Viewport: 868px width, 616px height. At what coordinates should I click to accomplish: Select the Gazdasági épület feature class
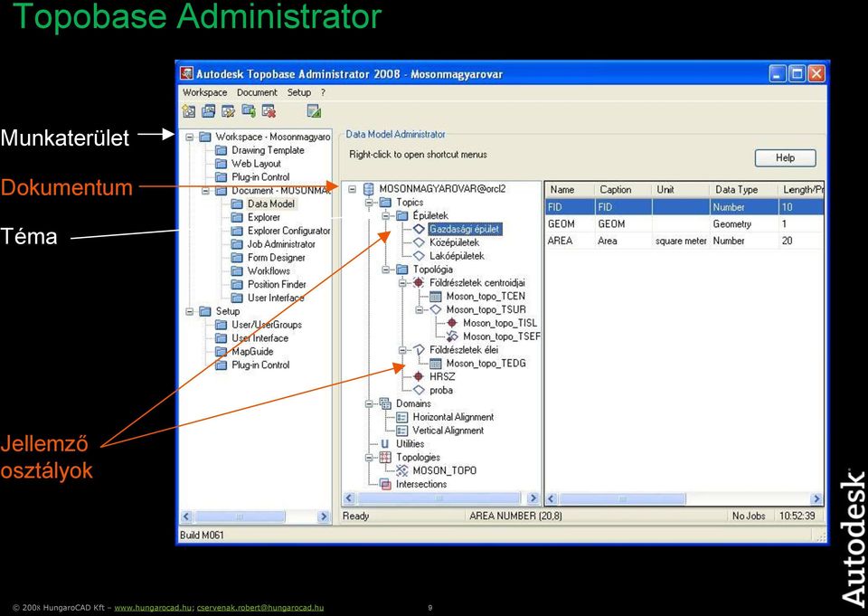tap(465, 229)
